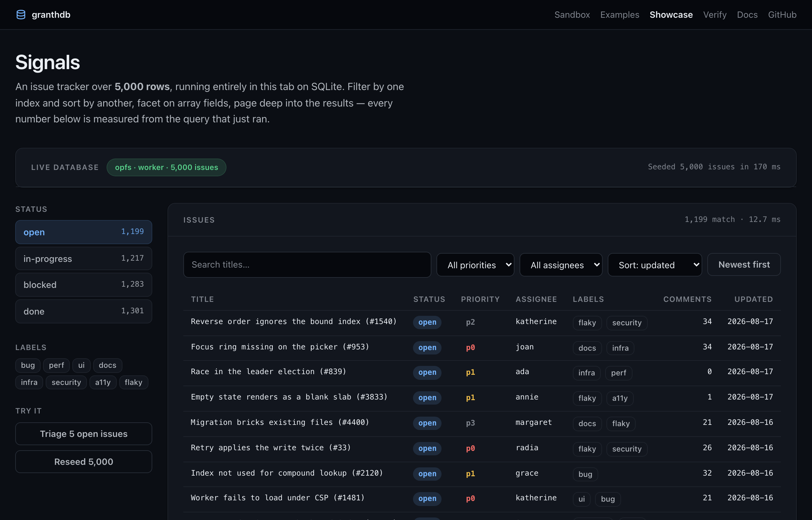
Task: Select the blocked status filter
Action: (83, 285)
